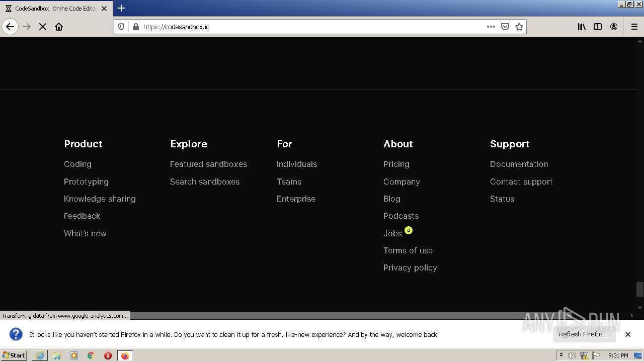Open a new browser tab
Image resolution: width=644 pixels, height=362 pixels.
(121, 8)
